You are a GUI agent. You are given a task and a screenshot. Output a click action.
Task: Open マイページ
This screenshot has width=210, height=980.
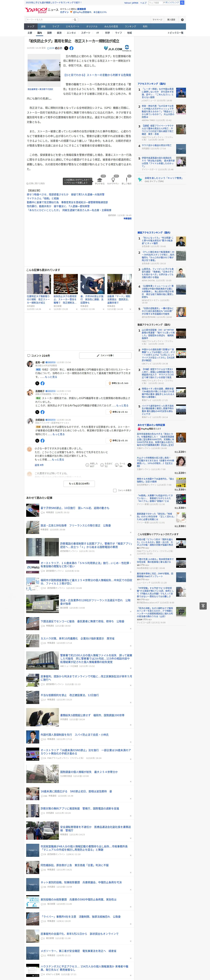(x=157, y=19)
